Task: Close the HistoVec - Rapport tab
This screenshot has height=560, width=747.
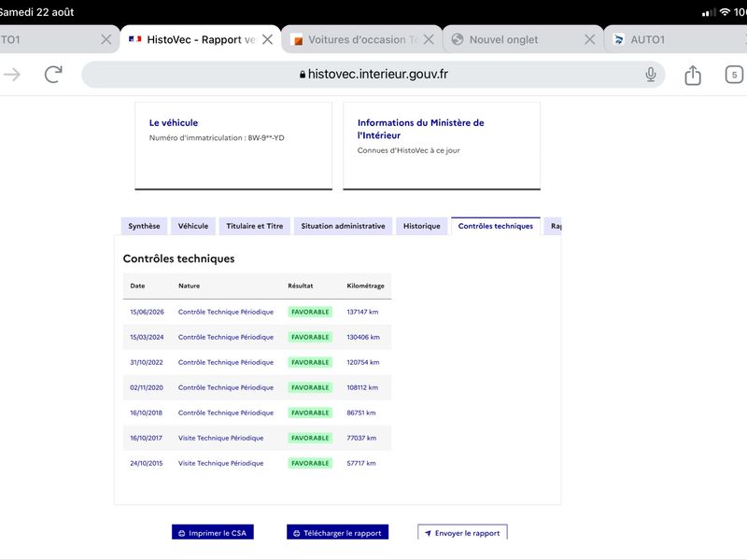Action: point(268,39)
